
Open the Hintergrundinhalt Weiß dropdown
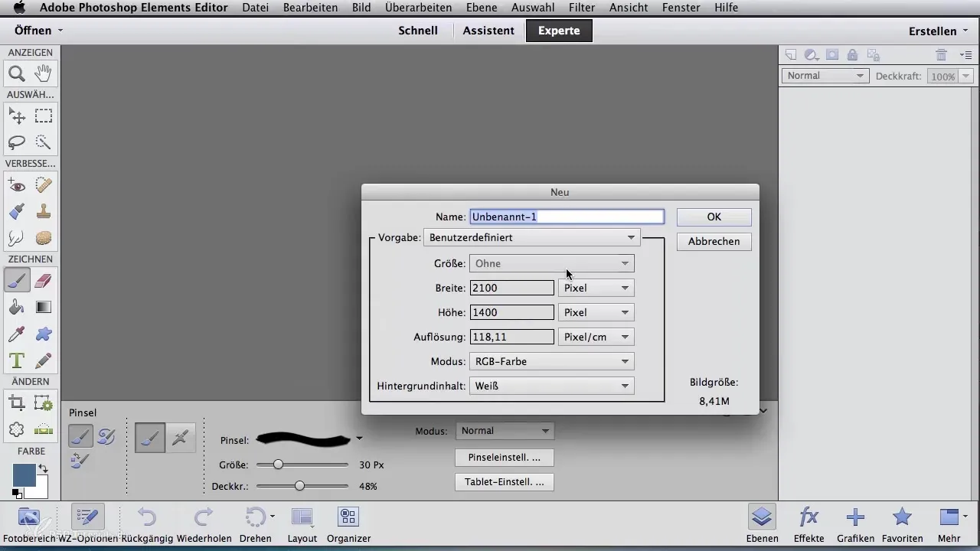click(552, 386)
